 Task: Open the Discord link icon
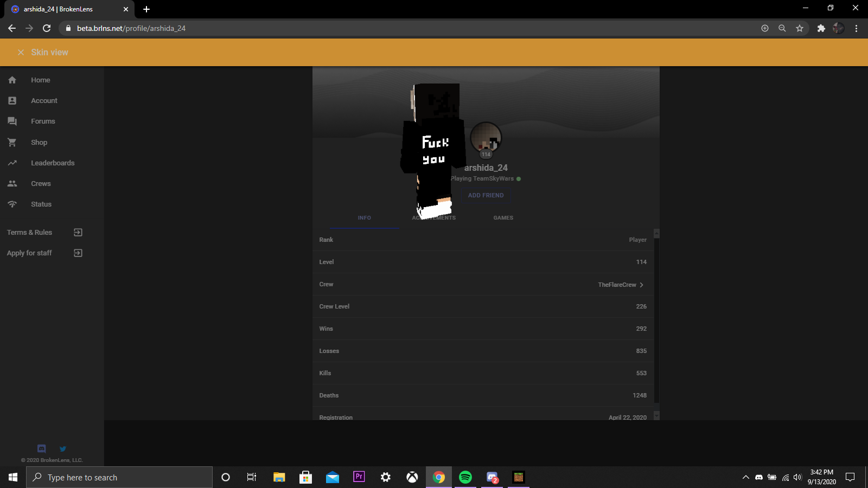41,448
